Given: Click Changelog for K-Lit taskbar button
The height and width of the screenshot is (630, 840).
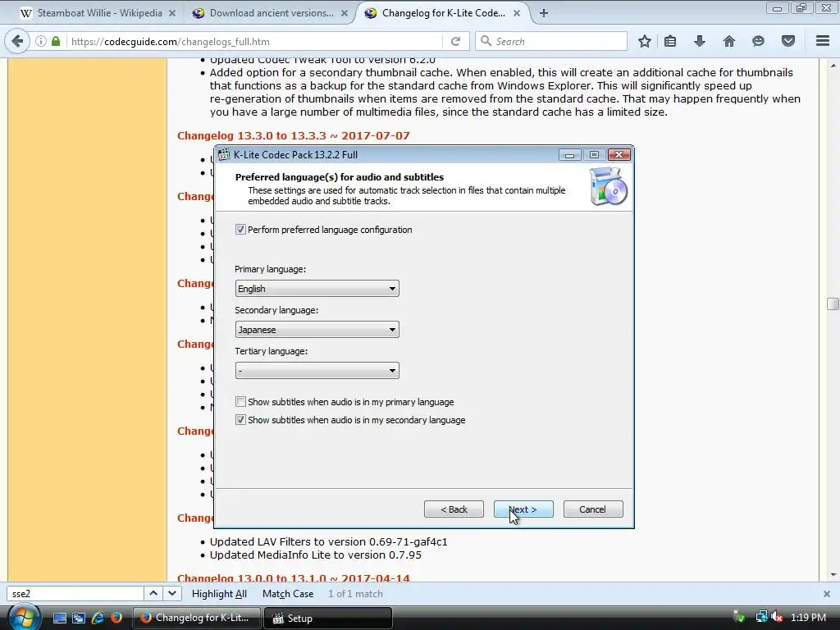Looking at the screenshot, I should 196,618.
